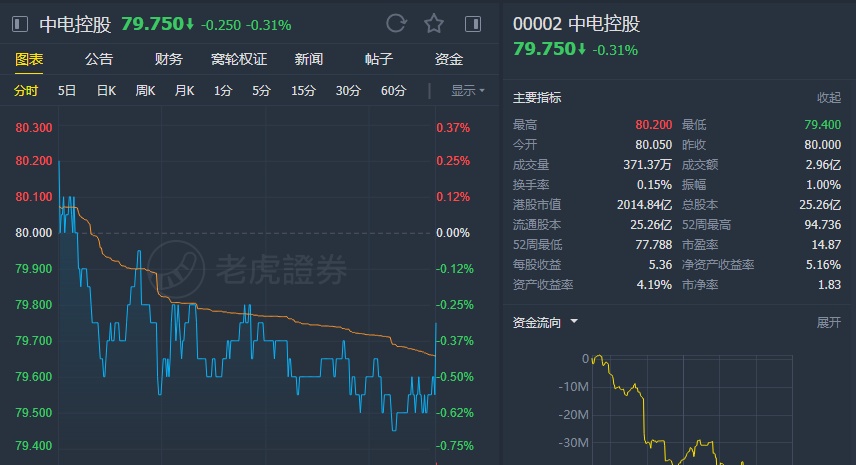Open the 资金流向 dropdown arrow
The image size is (856, 465).
(x=574, y=321)
